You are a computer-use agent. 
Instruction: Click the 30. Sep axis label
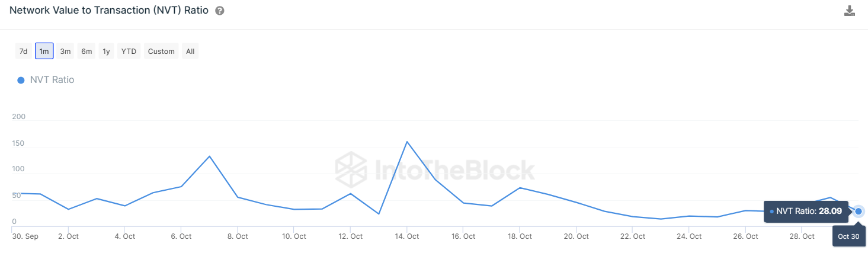tap(25, 236)
